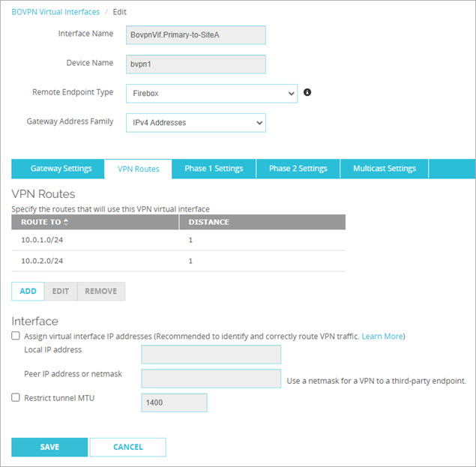Enable Assign virtual interface IP addresses checkbox
Viewport: 476px width, 467px height.
point(16,336)
